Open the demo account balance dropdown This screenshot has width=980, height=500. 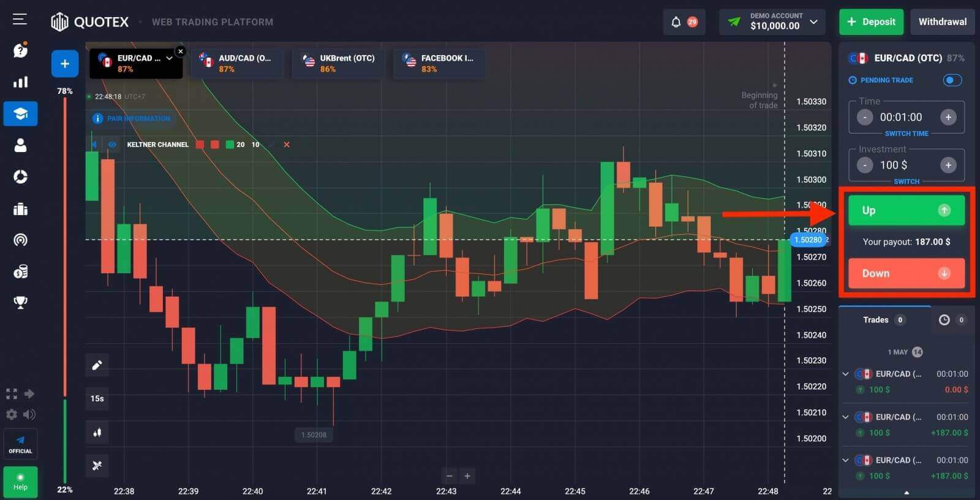813,22
